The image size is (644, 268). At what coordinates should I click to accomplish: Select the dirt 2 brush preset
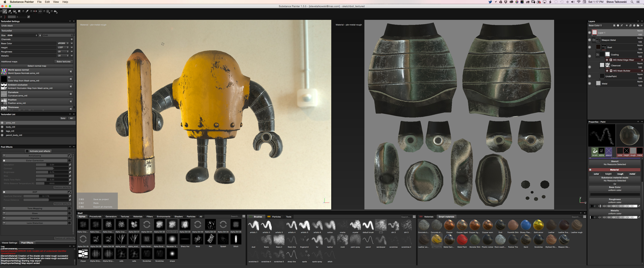coord(393,226)
